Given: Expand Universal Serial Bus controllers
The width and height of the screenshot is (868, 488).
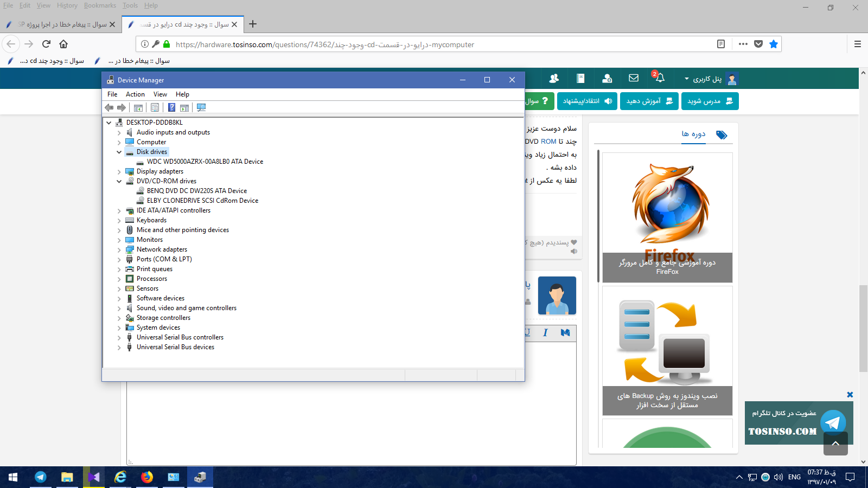Looking at the screenshot, I should click(119, 337).
